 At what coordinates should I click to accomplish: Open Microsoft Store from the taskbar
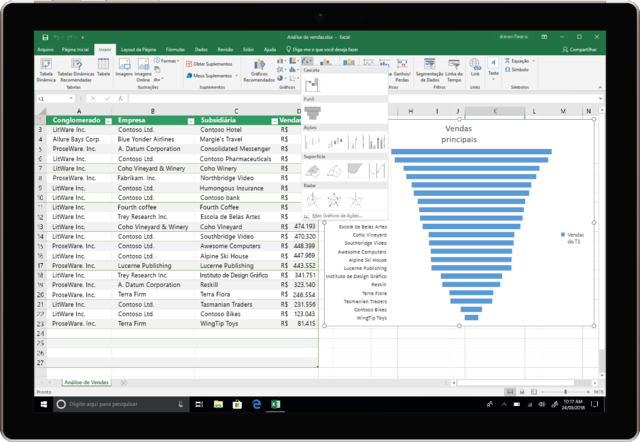pos(237,404)
